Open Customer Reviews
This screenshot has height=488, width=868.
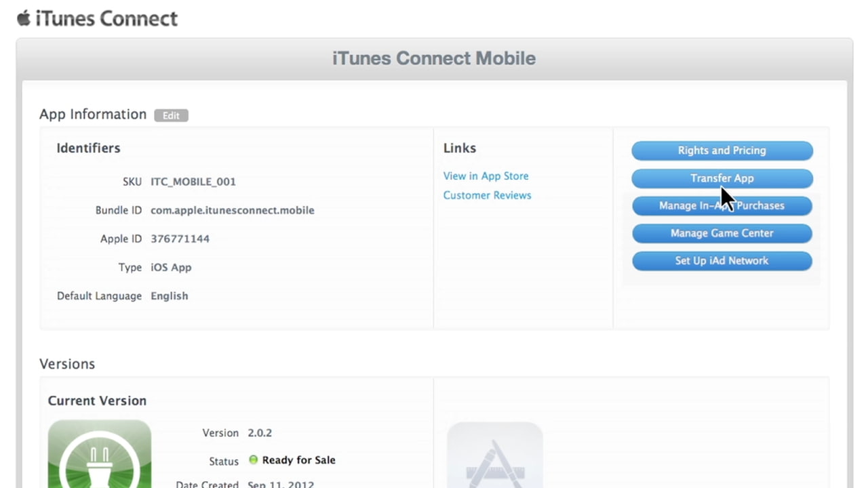click(487, 195)
